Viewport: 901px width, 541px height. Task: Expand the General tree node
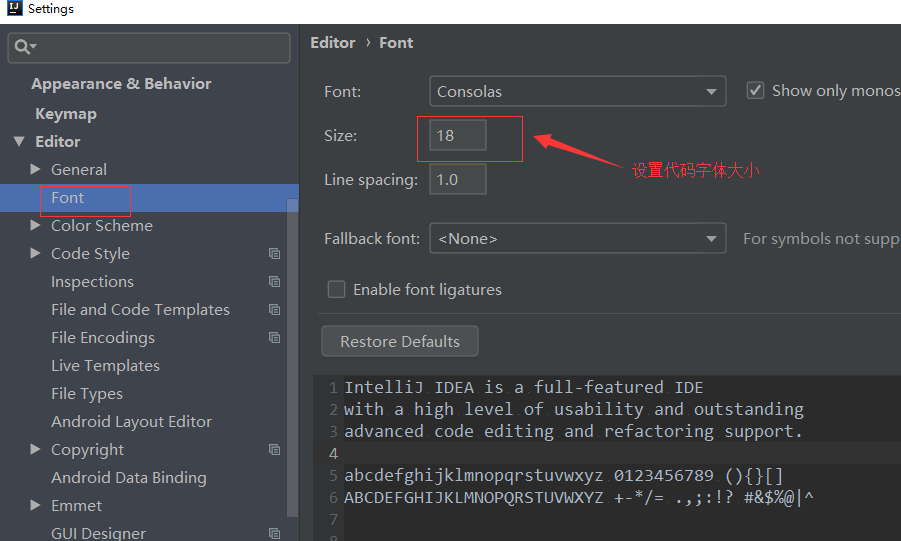36,170
